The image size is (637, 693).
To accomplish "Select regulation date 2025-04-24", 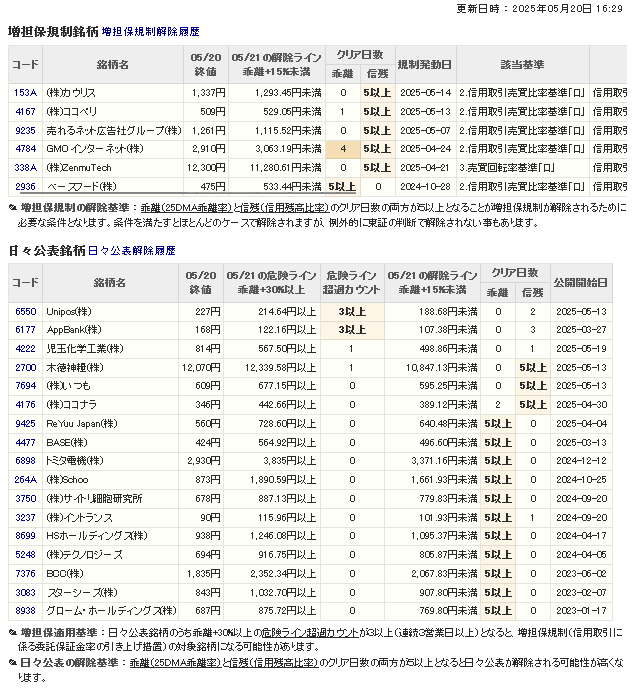I will click(426, 149).
